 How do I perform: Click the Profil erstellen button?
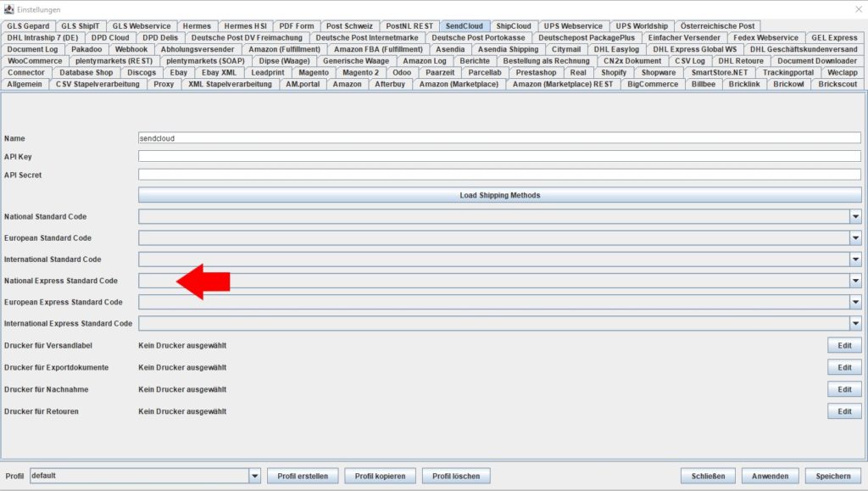click(x=303, y=476)
